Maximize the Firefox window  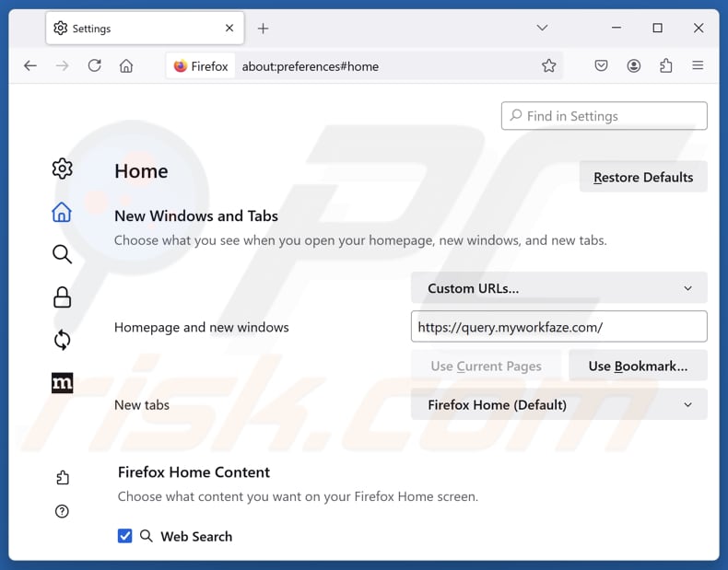(657, 29)
